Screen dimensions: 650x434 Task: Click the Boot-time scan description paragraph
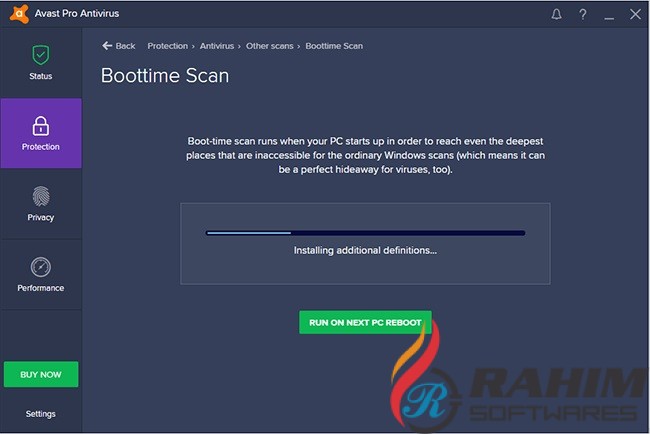pyautogui.click(x=365, y=155)
